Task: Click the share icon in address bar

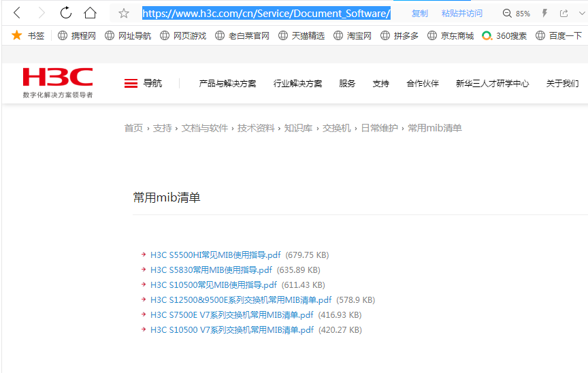Action: (x=563, y=14)
